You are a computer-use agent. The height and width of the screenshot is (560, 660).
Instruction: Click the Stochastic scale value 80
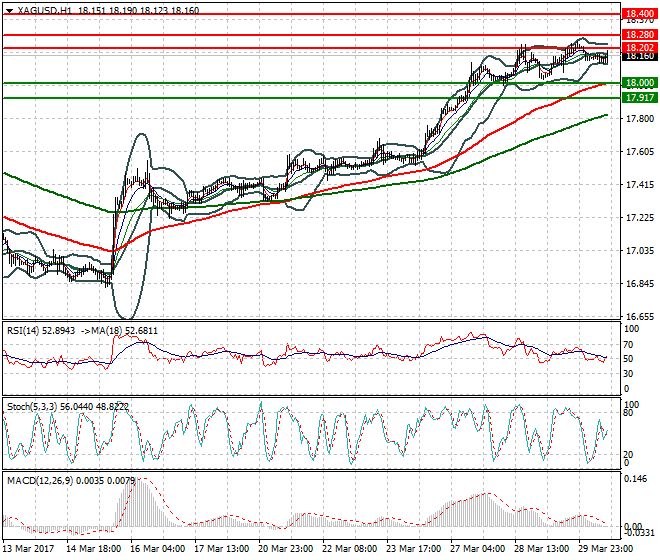[x=628, y=413]
